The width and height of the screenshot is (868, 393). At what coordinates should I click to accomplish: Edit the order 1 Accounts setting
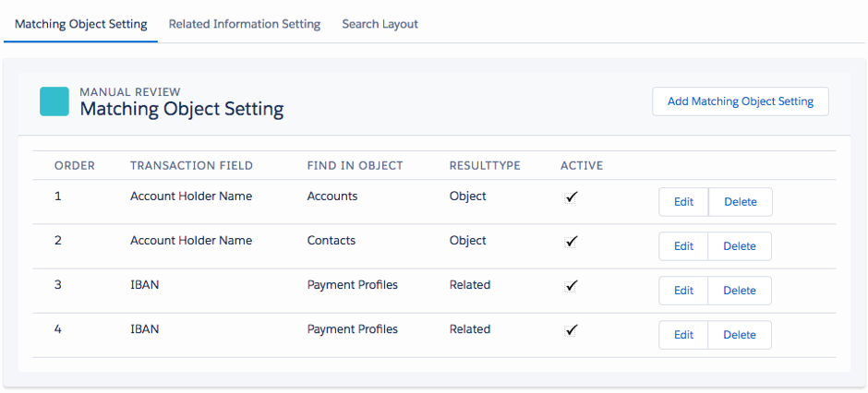point(683,202)
